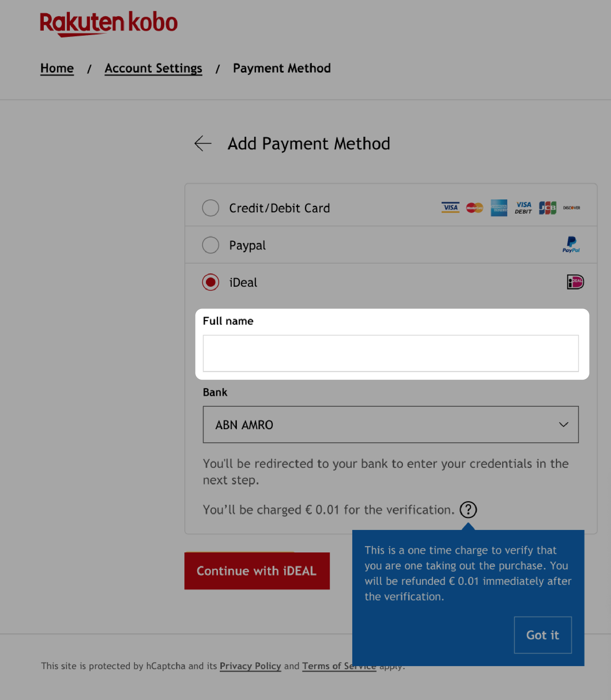Click the Account Settings breadcrumb link
The height and width of the screenshot is (700, 611).
pyautogui.click(x=153, y=68)
